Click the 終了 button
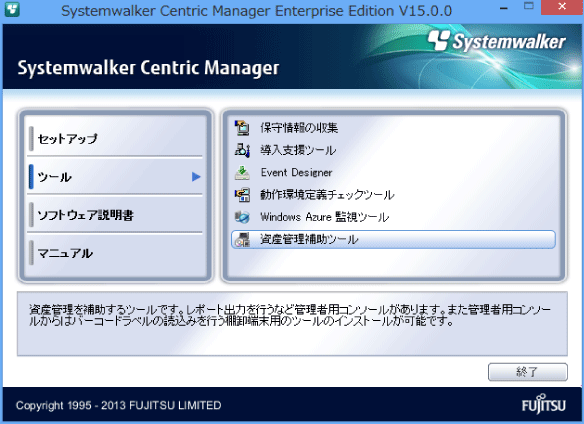Viewport: 584px width, 424px height. [x=528, y=372]
